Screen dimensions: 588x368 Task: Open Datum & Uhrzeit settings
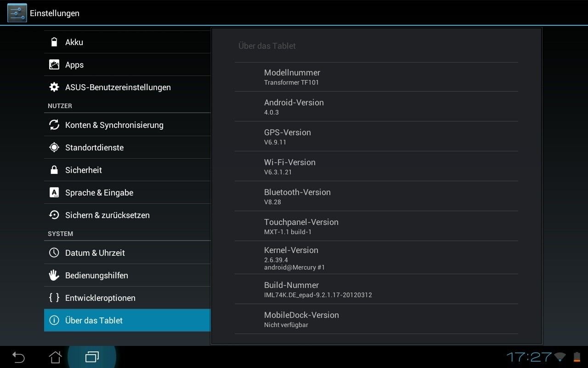(127, 253)
